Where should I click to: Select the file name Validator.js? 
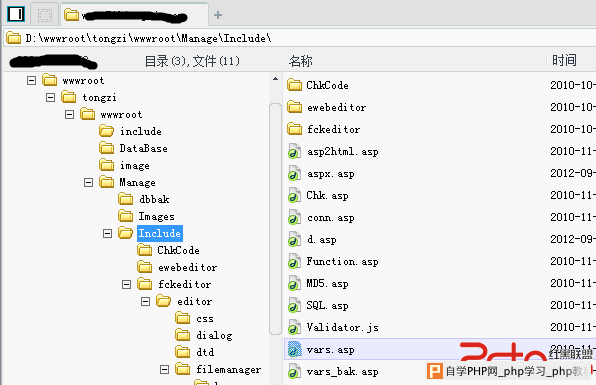point(342,327)
